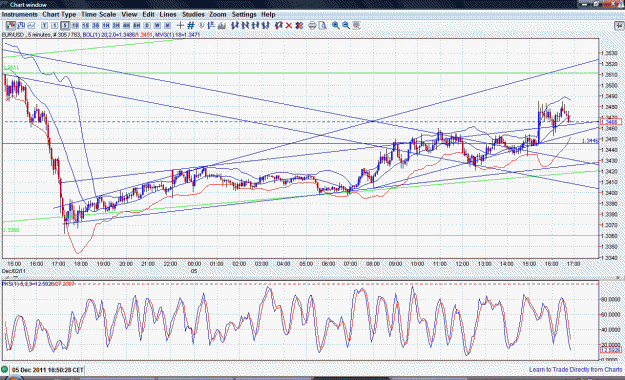This screenshot has height=380, width=625.
Task: Click the zoom out magnifier
Action: click(346, 26)
